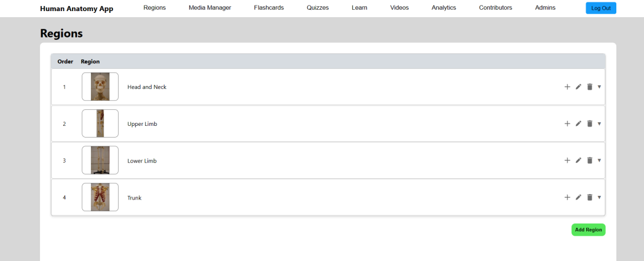Viewport: 644px width, 261px height.
Task: Go to Flashcards
Action: [x=269, y=8]
